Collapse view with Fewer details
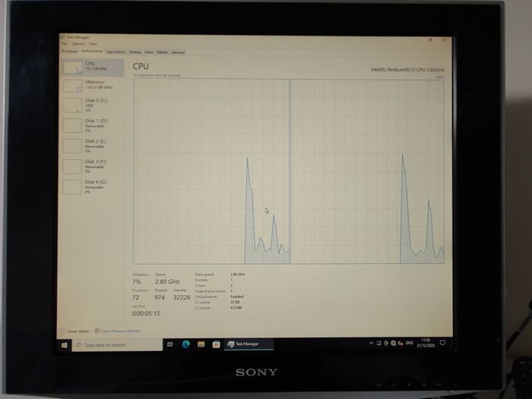Image resolution: width=532 pixels, height=399 pixels. (75, 331)
